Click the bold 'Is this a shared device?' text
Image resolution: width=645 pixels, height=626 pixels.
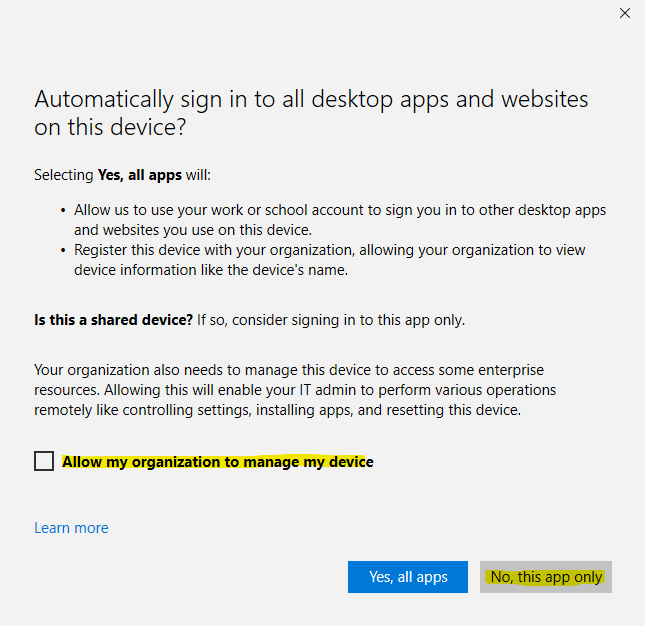click(x=112, y=320)
